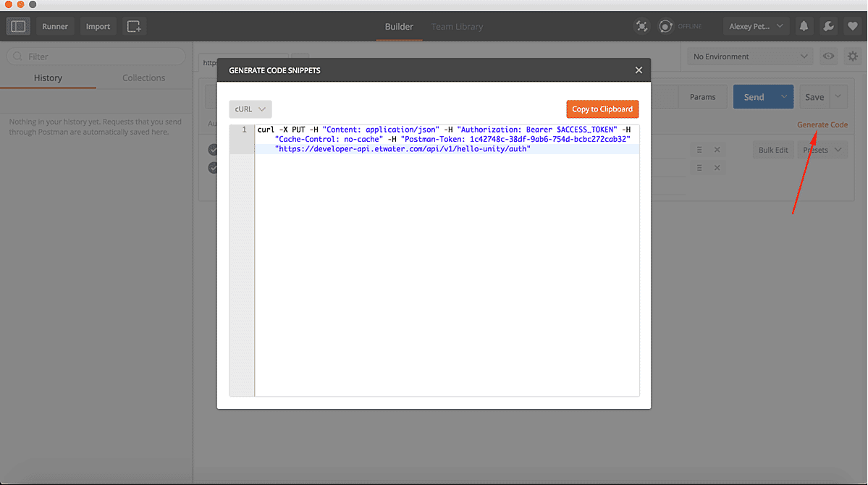This screenshot has width=868, height=485.
Task: Click the sync satellite icon
Action: click(x=641, y=26)
